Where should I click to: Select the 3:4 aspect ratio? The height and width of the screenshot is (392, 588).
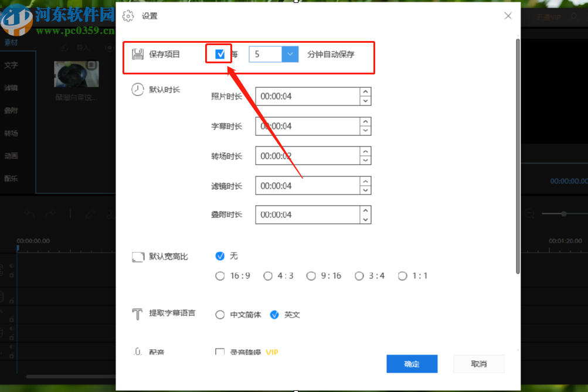point(359,276)
